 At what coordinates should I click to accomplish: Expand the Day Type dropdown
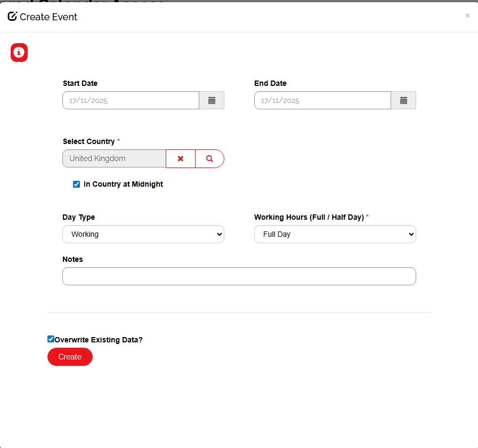click(143, 234)
